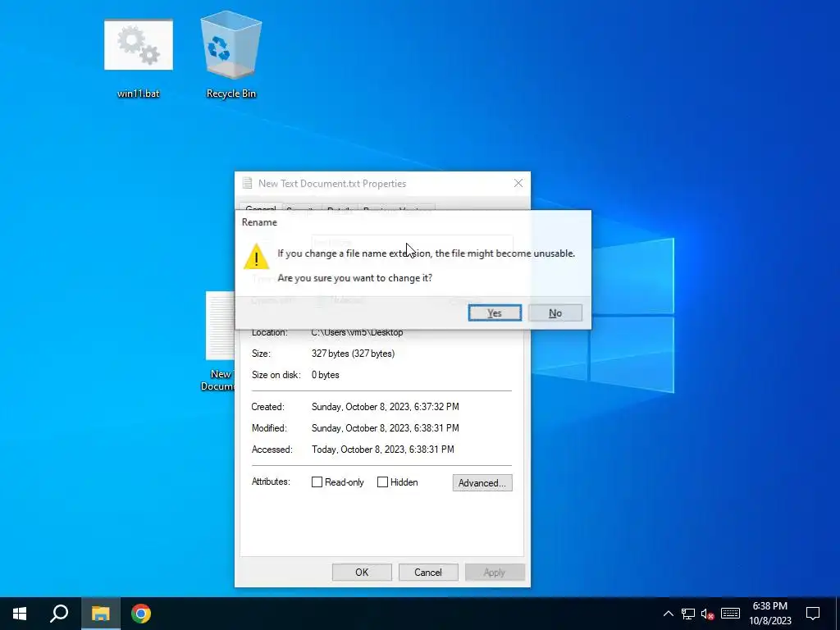Viewport: 840px width, 630px height.
Task: Select the New Text Document desktop icon
Action: click(x=220, y=342)
